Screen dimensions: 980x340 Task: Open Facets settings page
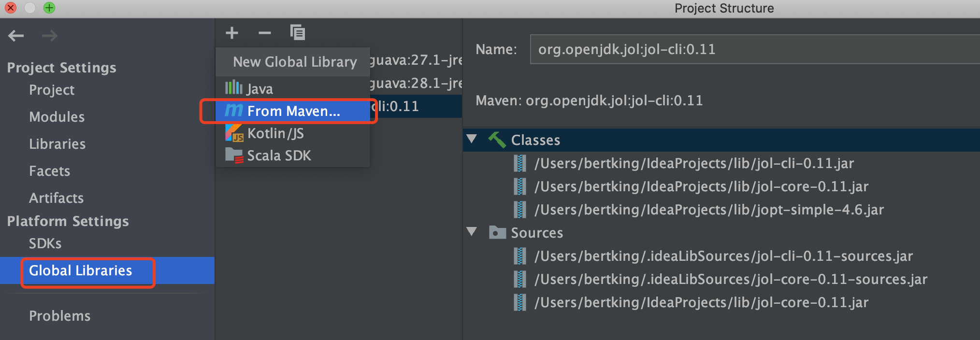point(49,171)
